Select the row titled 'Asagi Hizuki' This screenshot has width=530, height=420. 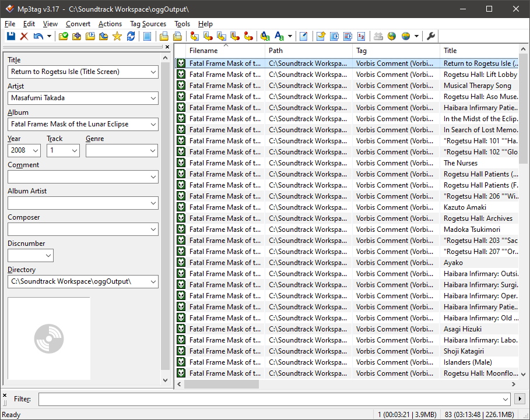pos(347,329)
